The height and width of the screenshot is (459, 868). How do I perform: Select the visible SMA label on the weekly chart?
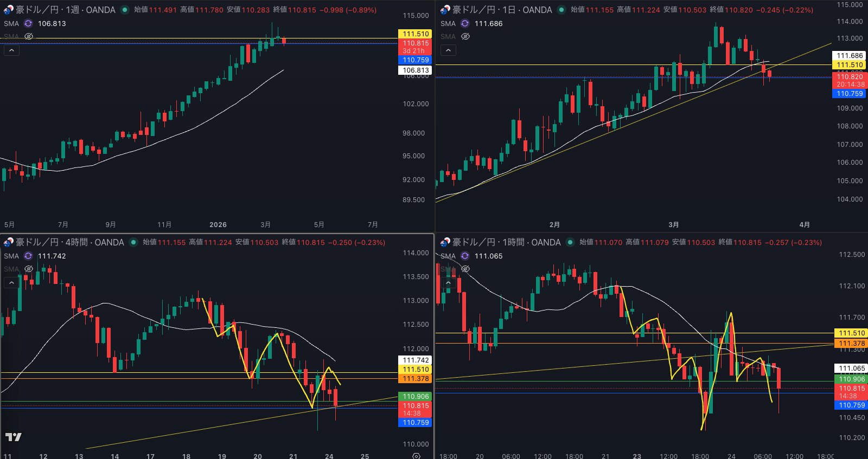coord(11,23)
